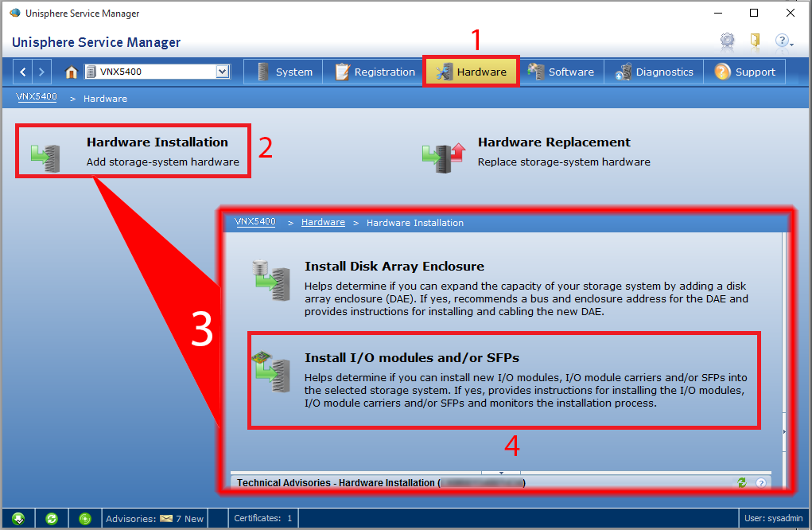
Task: Click the I/O modules install icon
Action: point(271,372)
